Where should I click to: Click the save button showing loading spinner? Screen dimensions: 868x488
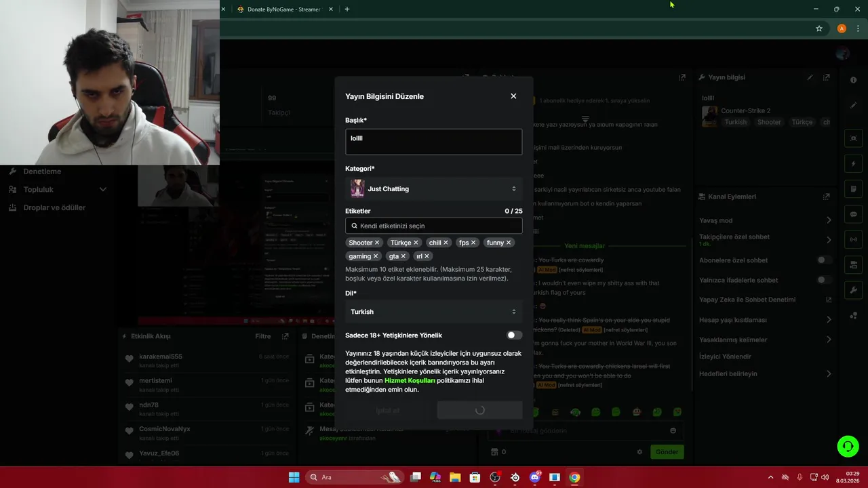(479, 410)
